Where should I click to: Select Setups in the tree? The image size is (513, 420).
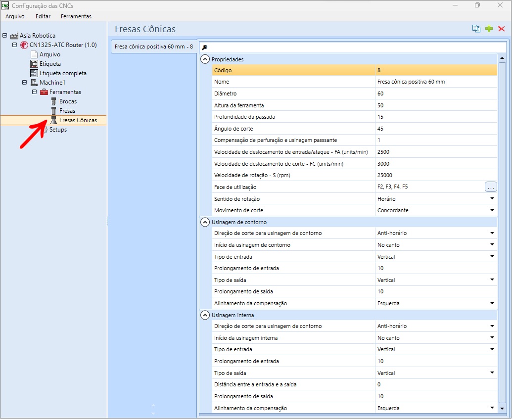[x=58, y=130]
